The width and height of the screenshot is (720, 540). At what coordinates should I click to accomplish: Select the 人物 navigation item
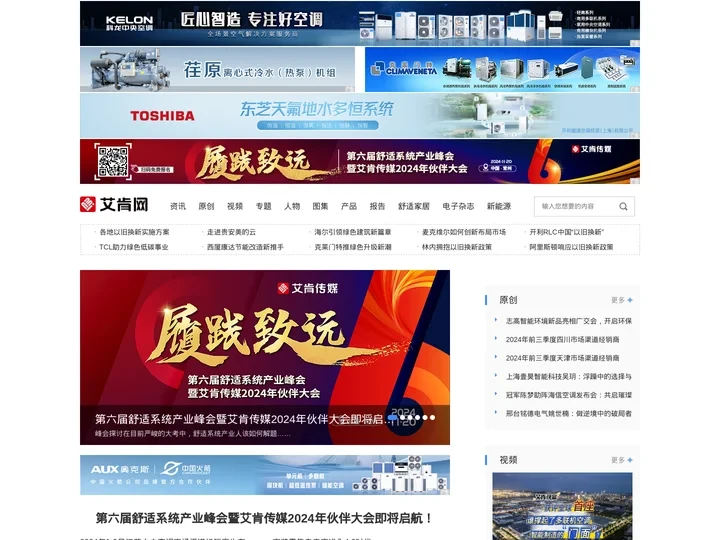[x=292, y=206]
